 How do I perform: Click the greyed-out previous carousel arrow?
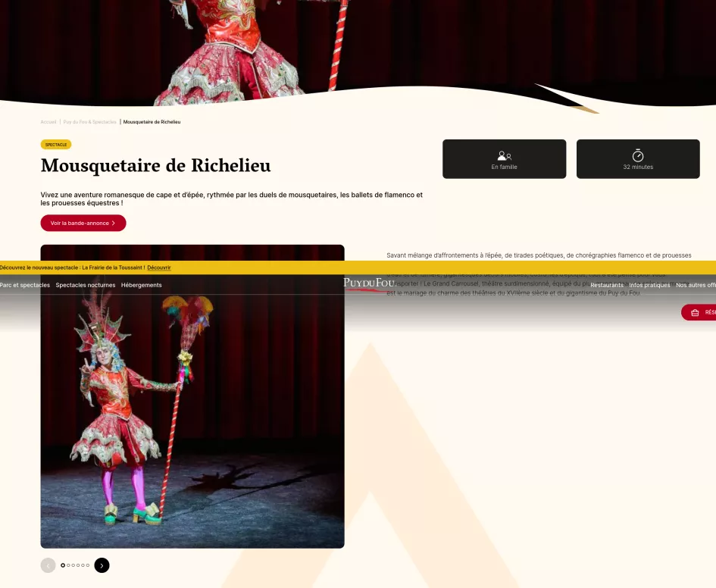(48, 565)
